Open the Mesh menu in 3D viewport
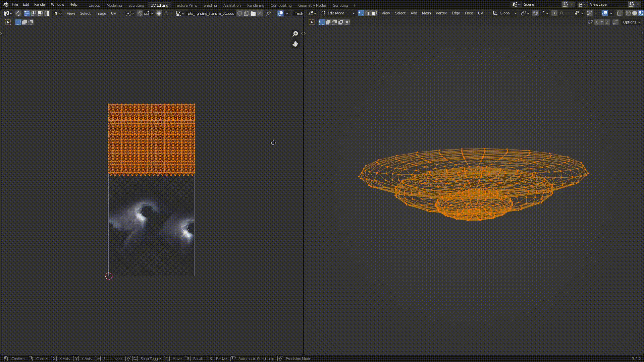 pyautogui.click(x=426, y=13)
